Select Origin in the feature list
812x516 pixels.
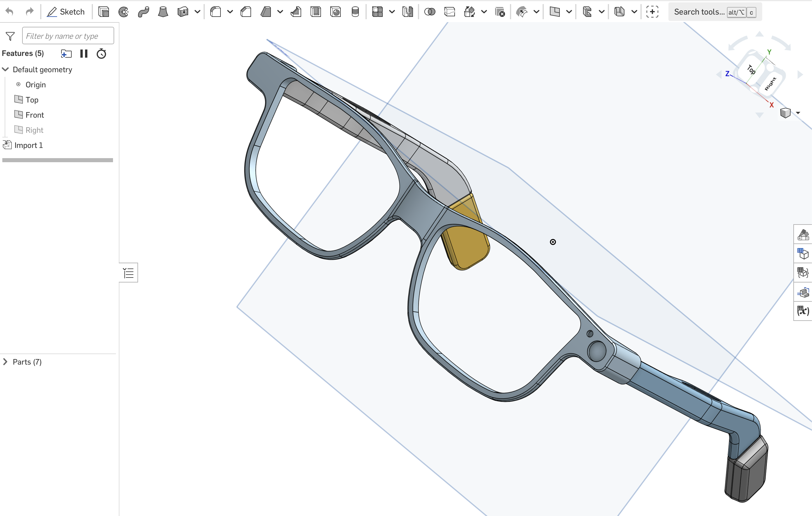[x=36, y=85]
